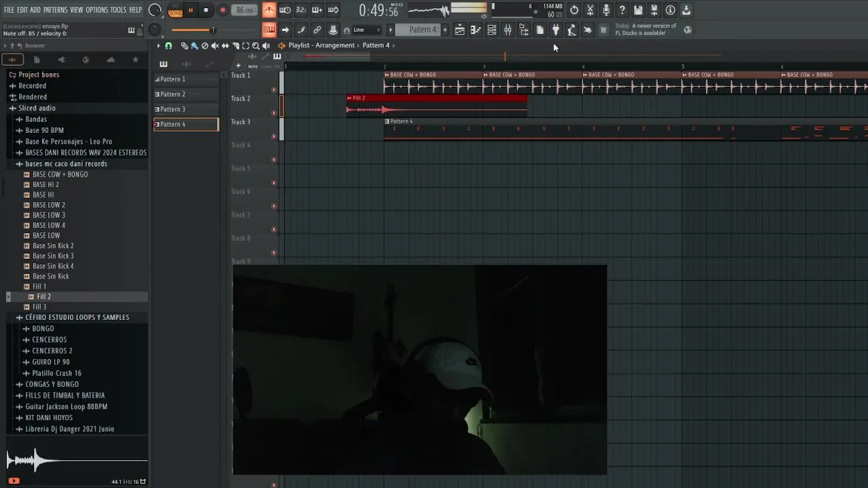Click the red record button
The height and width of the screenshot is (488, 868).
click(x=222, y=10)
